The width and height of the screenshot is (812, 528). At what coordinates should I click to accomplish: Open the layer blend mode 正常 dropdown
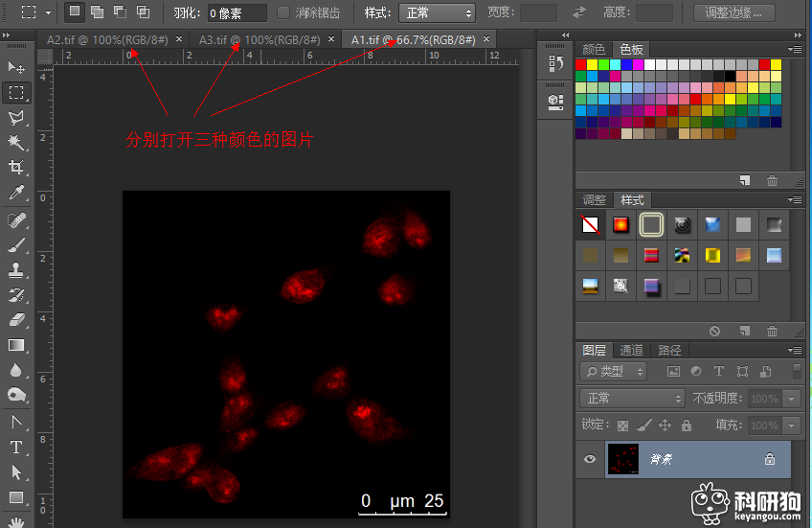(631, 398)
